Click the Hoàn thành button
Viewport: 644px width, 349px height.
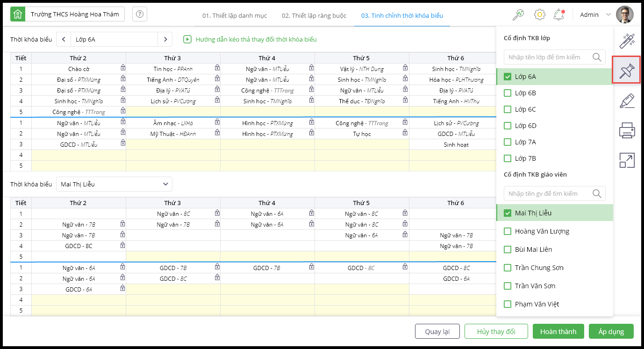pyautogui.click(x=558, y=331)
